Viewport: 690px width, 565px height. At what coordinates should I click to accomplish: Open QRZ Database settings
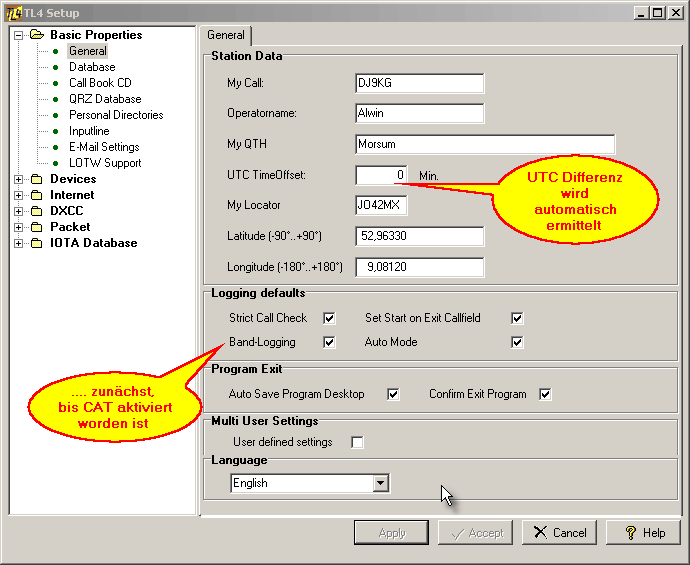point(105,99)
